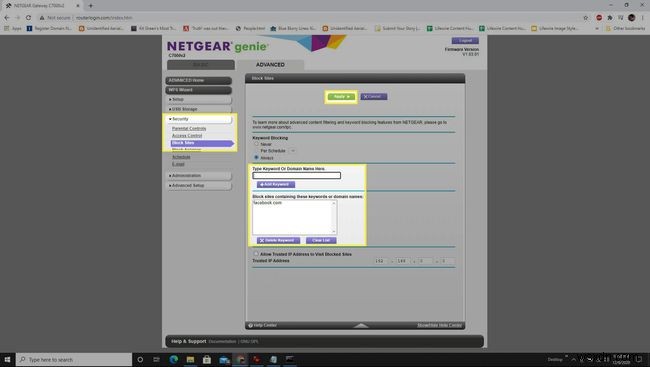Click the green Apply button
Viewport: 650px width, 367px height.
[341, 97]
